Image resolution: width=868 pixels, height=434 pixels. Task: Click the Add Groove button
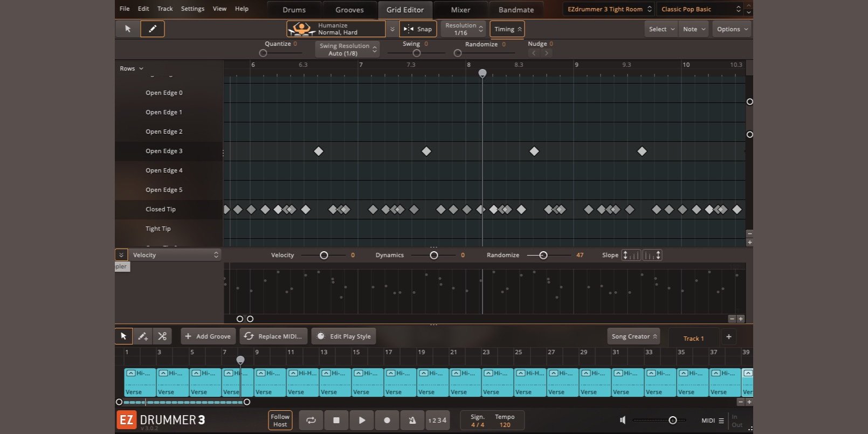[x=208, y=336]
